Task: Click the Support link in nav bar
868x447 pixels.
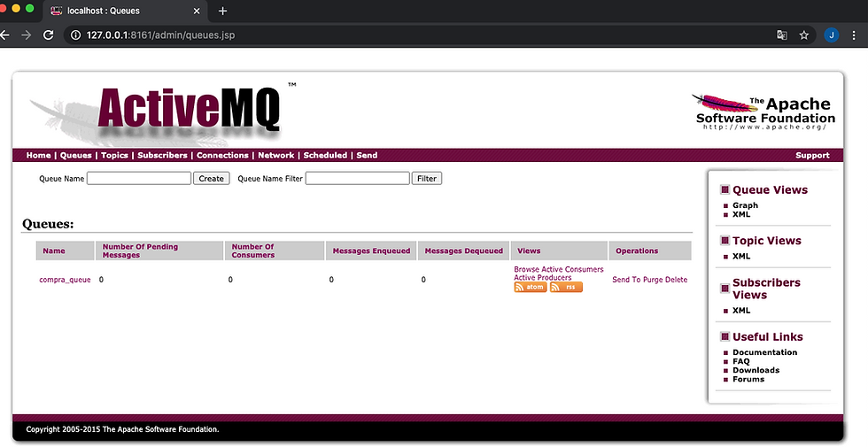Action: pyautogui.click(x=812, y=156)
